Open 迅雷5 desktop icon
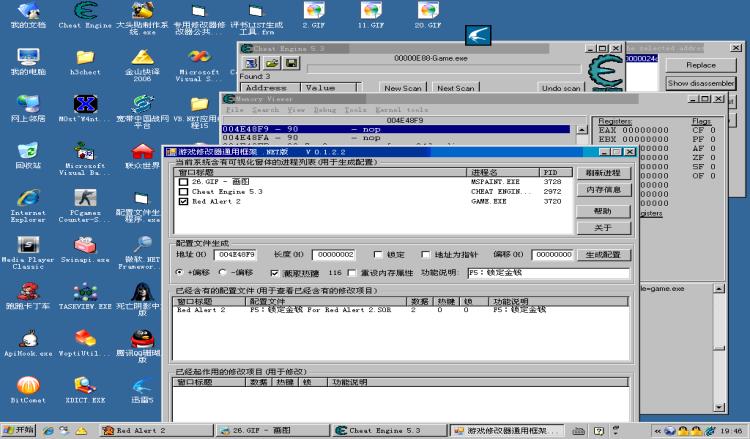 point(142,389)
